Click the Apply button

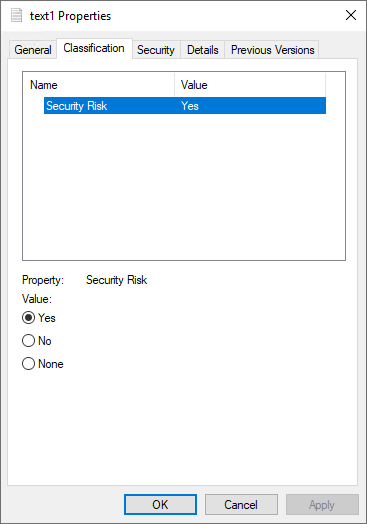tap(322, 504)
